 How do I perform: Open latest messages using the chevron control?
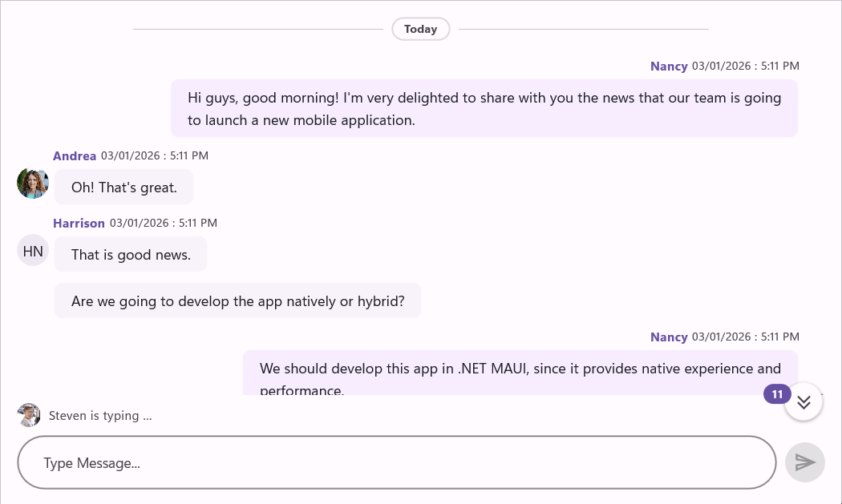tap(804, 402)
